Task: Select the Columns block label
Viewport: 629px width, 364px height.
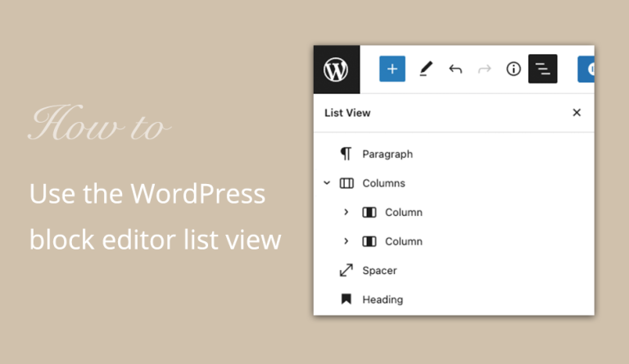Action: pyautogui.click(x=384, y=183)
